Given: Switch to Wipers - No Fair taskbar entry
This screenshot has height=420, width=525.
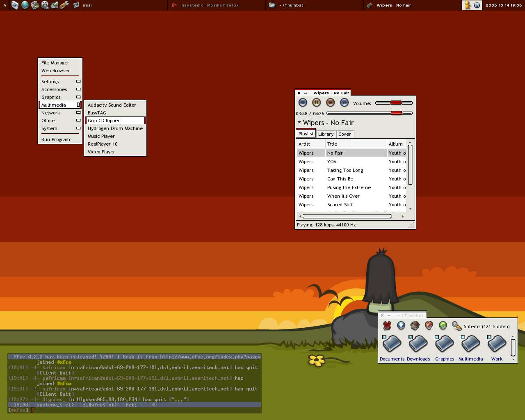Looking at the screenshot, I should point(412,5).
